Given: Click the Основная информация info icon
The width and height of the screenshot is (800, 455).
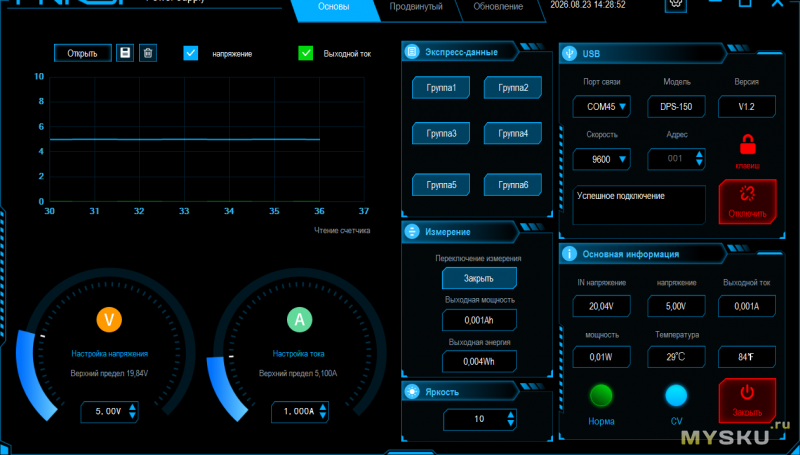Looking at the screenshot, I should coord(569,254).
